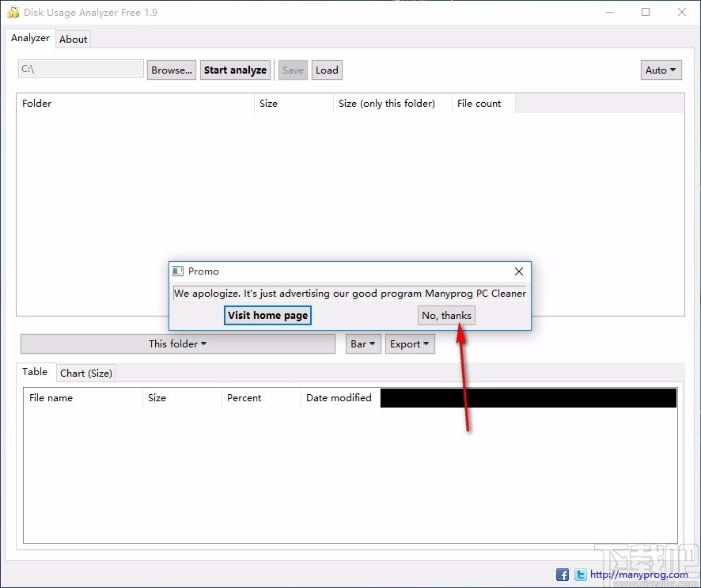Open the Export dropdown
The width and height of the screenshot is (701, 588).
tap(410, 343)
